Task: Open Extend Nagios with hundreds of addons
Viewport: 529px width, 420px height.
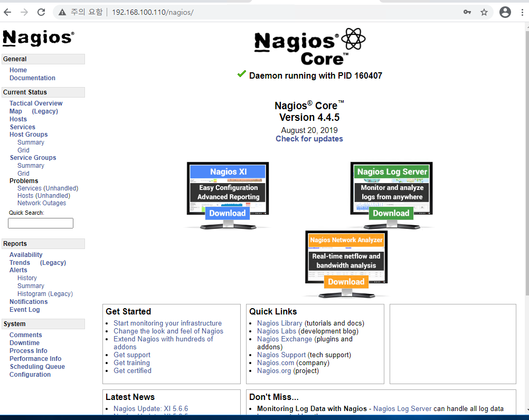Action: click(163, 343)
